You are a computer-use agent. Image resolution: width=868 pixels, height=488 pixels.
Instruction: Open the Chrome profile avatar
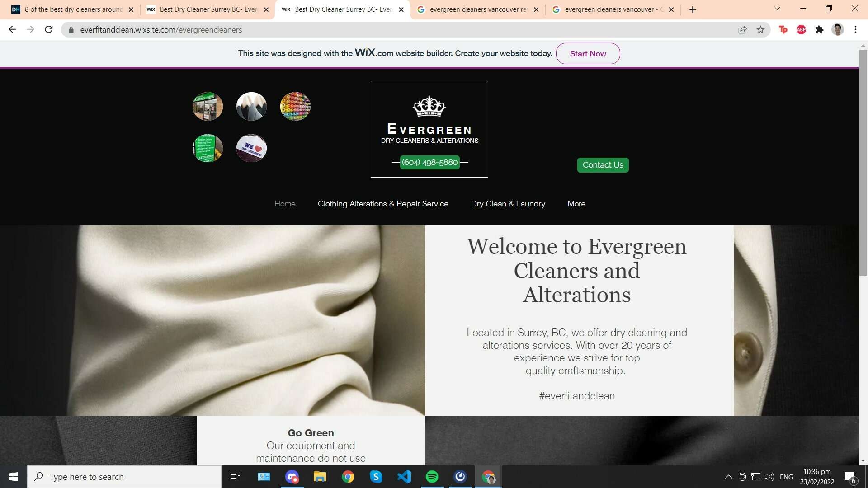[x=838, y=30]
